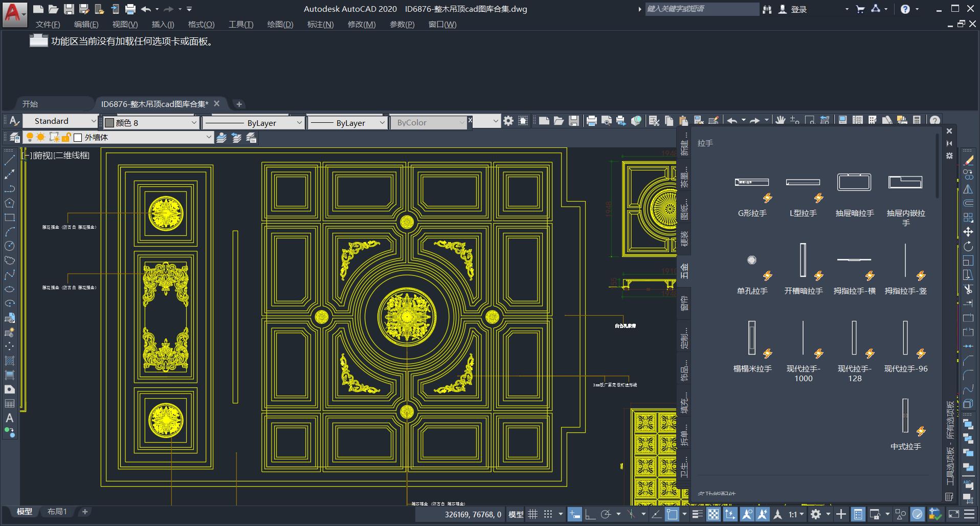980x526 pixels.
Task: Click the Pan hand icon
Action: [x=780, y=121]
